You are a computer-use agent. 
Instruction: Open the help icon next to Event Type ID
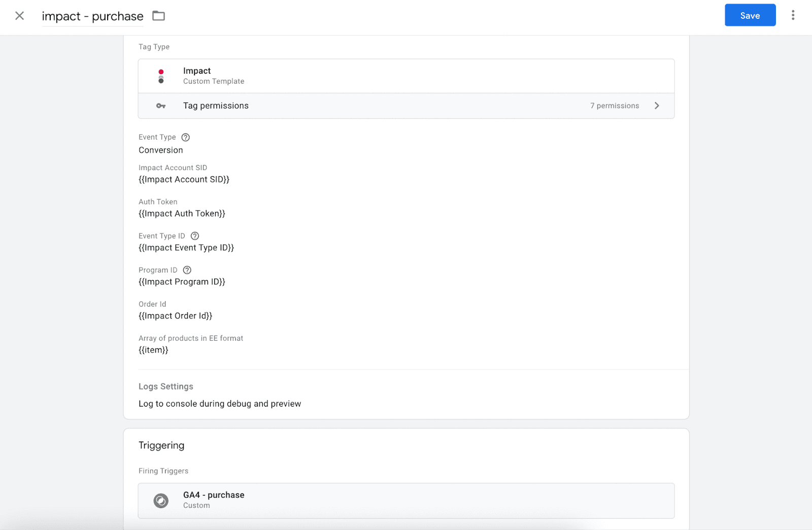(195, 236)
